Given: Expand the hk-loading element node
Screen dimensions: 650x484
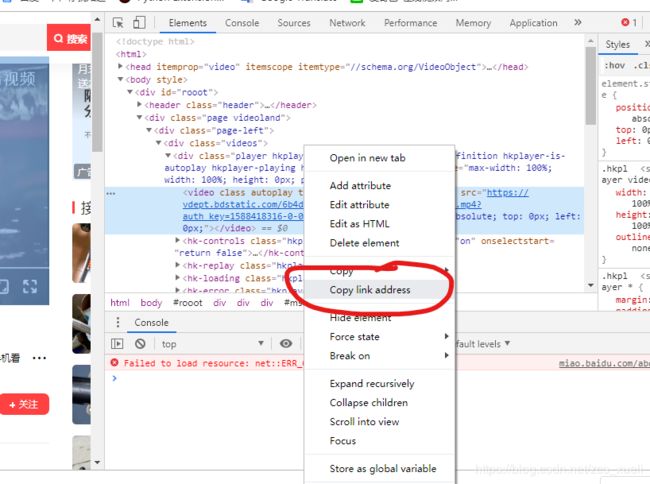Looking at the screenshot, I should (177, 278).
